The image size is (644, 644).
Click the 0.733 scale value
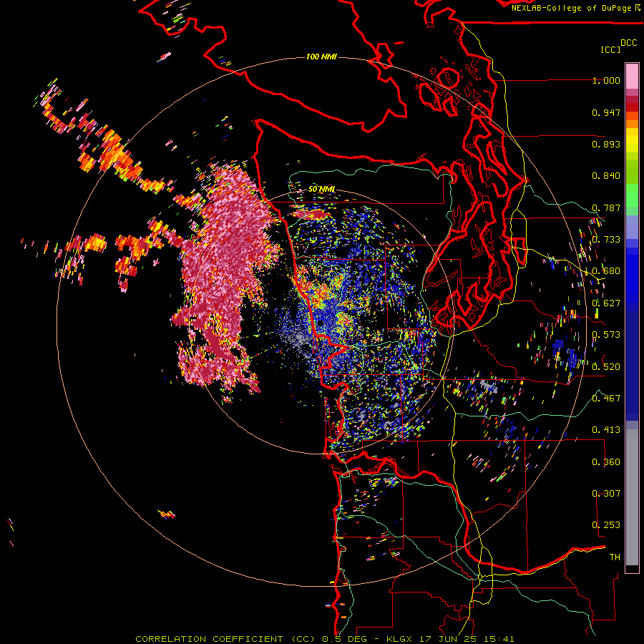[606, 240]
